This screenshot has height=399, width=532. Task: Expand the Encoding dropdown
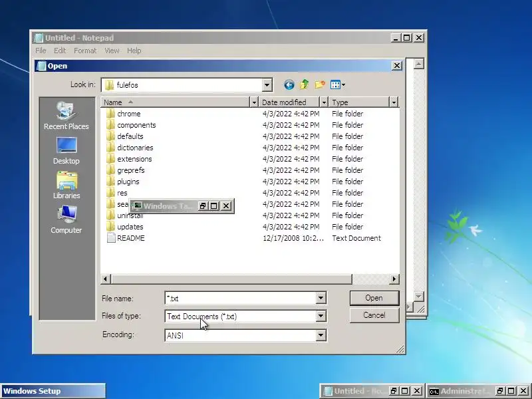[321, 336]
